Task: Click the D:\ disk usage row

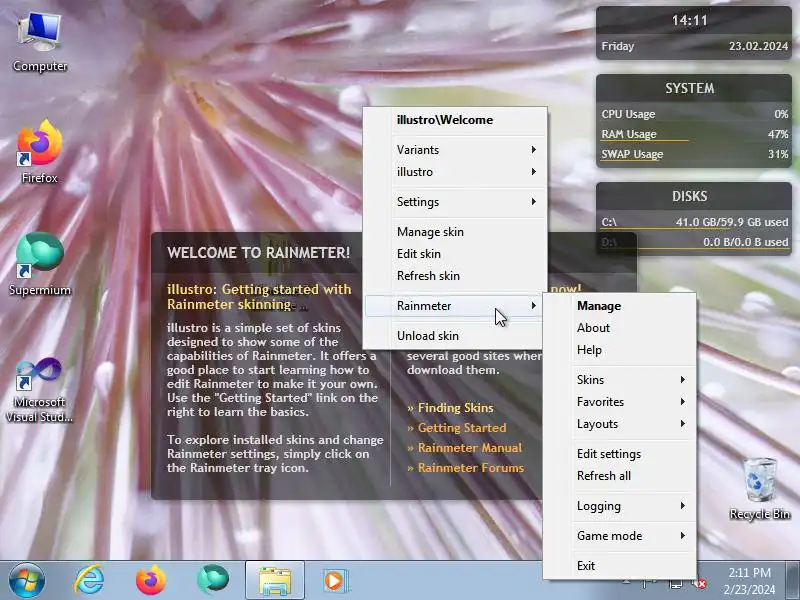Action: (x=694, y=242)
